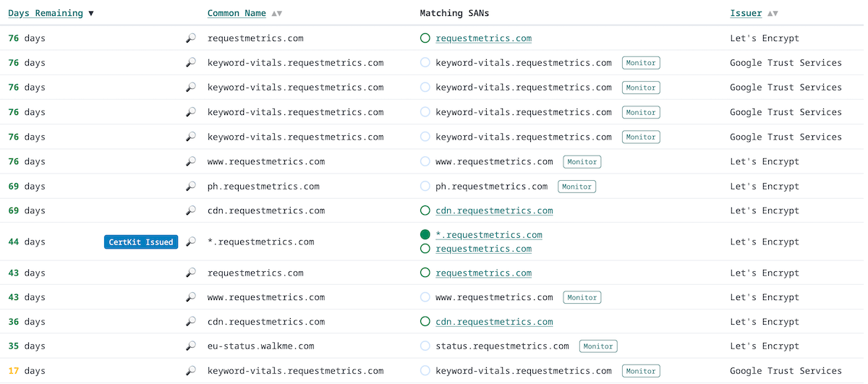Click magnifier icon beside eu-status.walkme.com
Image resolution: width=868 pixels, height=384 pixels.
[x=191, y=346]
